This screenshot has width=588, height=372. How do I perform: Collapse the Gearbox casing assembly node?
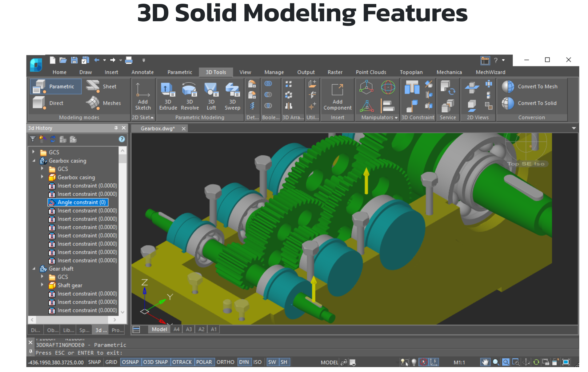click(34, 160)
